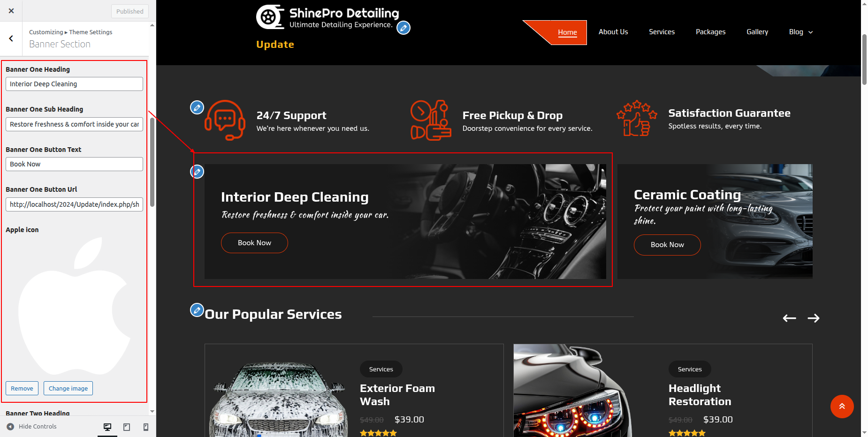The image size is (868, 437).
Task: Click the Ceramic Coating banner heading
Action: pyautogui.click(x=687, y=195)
